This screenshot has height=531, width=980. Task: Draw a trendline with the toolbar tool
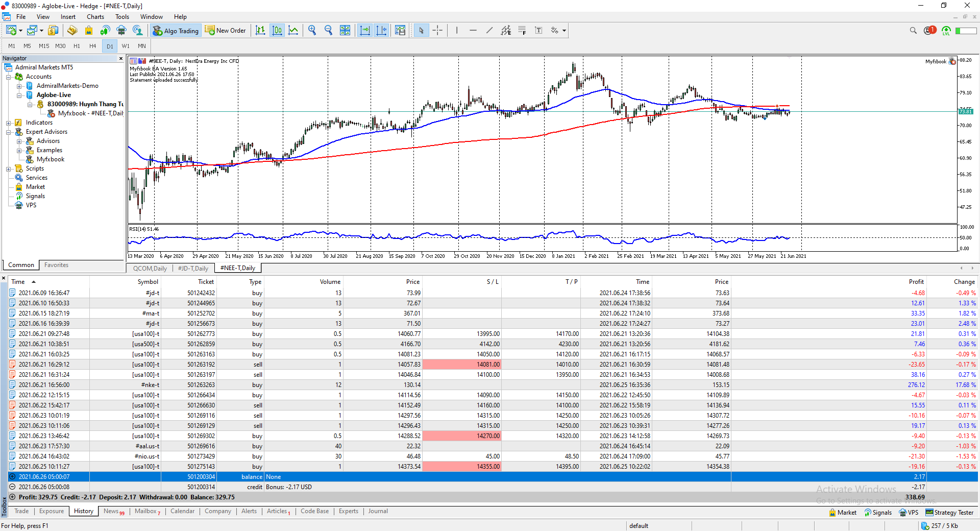click(489, 31)
